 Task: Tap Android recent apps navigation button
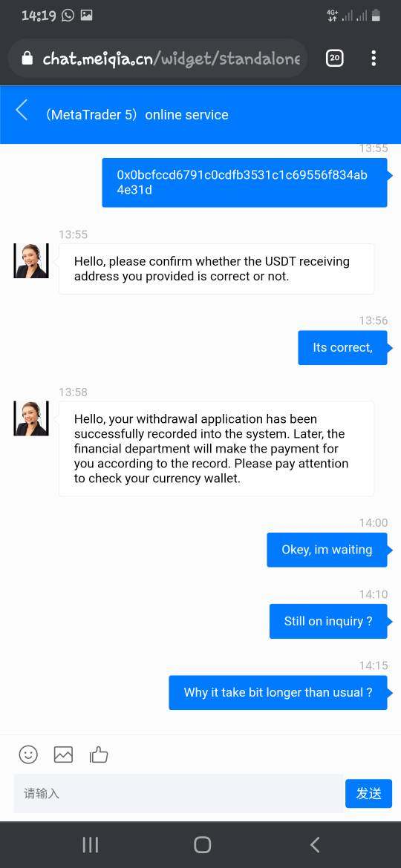pyautogui.click(x=91, y=844)
